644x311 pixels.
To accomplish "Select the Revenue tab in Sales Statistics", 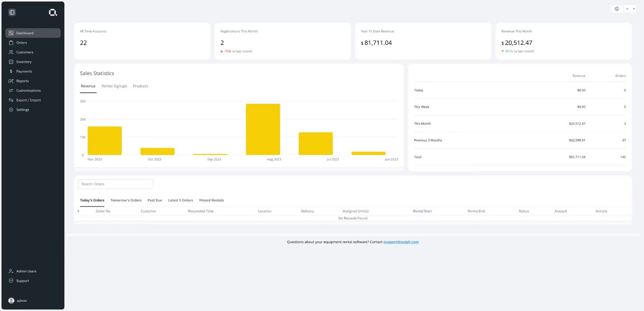I will point(88,86).
